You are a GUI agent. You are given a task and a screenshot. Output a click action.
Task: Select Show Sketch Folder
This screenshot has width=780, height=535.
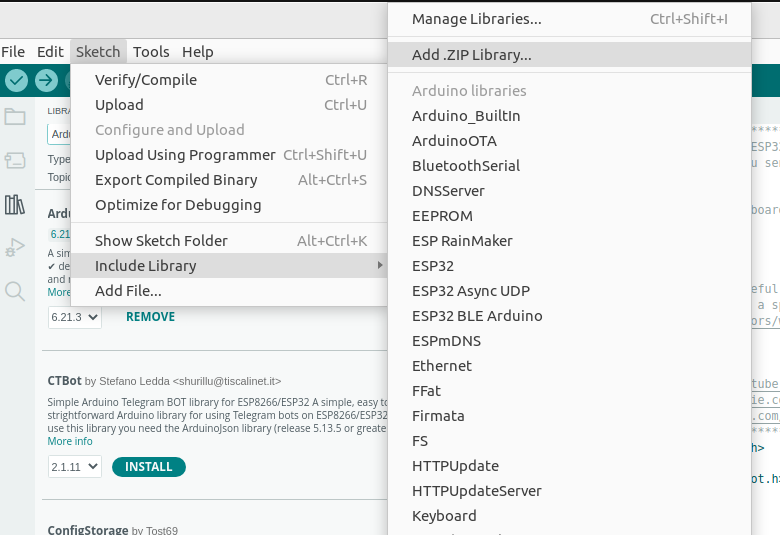pyautogui.click(x=229, y=240)
